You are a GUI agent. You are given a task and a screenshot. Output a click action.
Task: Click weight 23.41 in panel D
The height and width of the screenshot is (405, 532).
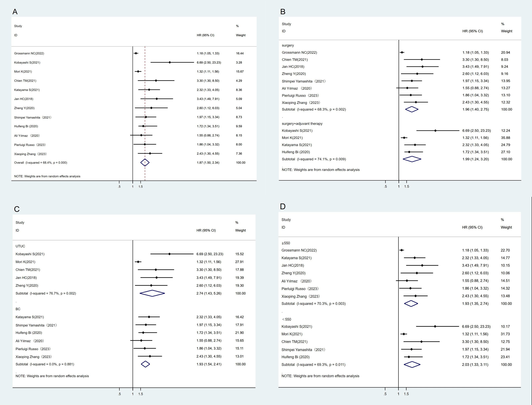505,357
